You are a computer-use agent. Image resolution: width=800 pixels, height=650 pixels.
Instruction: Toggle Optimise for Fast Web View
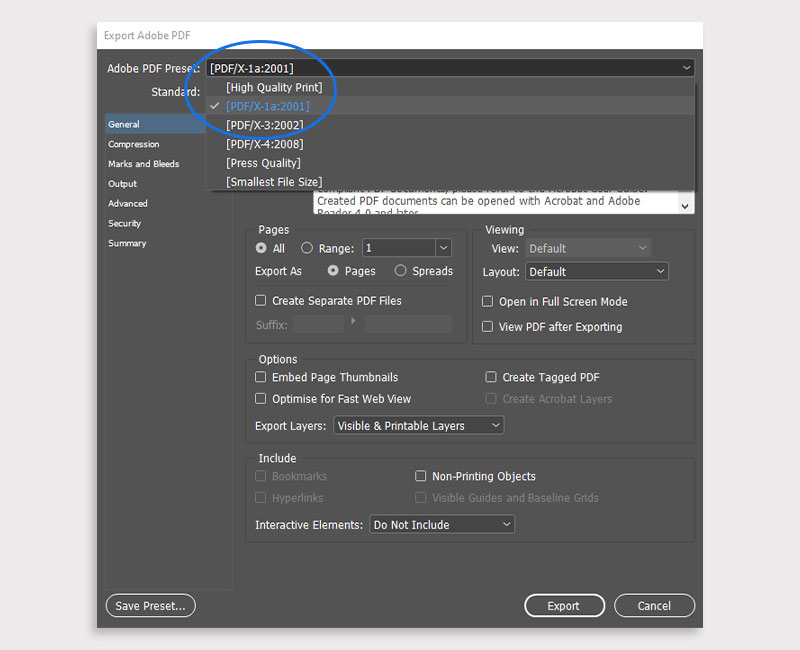(x=261, y=398)
